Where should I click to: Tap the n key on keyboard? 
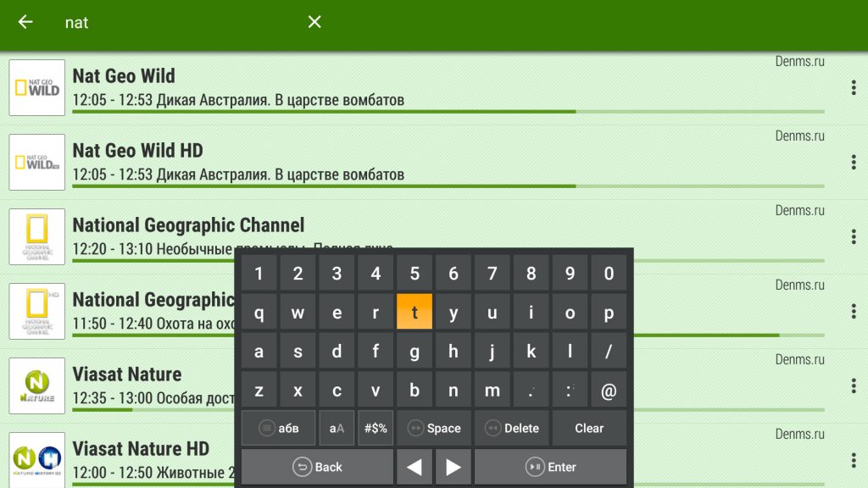[x=453, y=390]
